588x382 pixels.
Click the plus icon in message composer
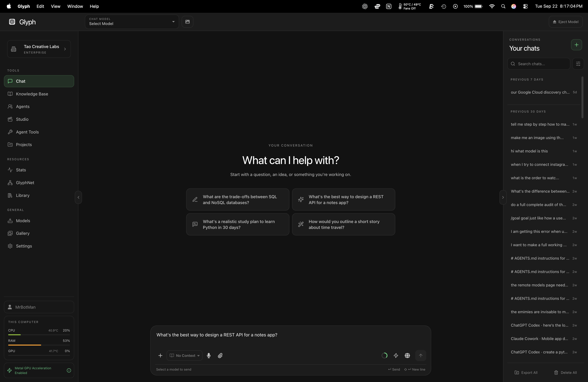[160, 356]
